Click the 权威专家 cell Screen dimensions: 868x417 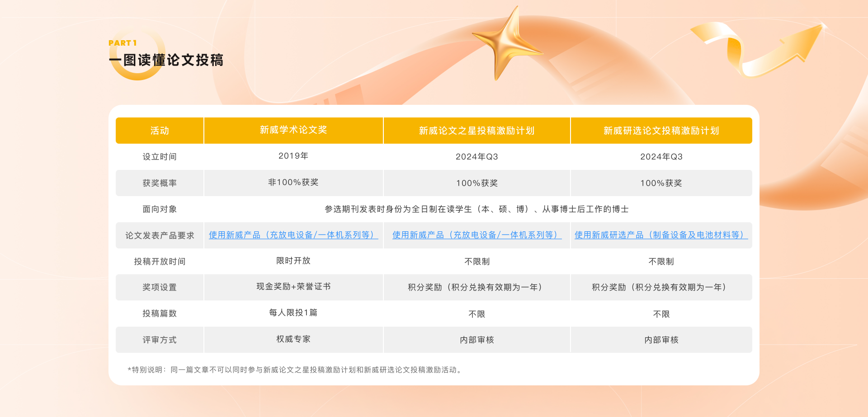[293, 339]
